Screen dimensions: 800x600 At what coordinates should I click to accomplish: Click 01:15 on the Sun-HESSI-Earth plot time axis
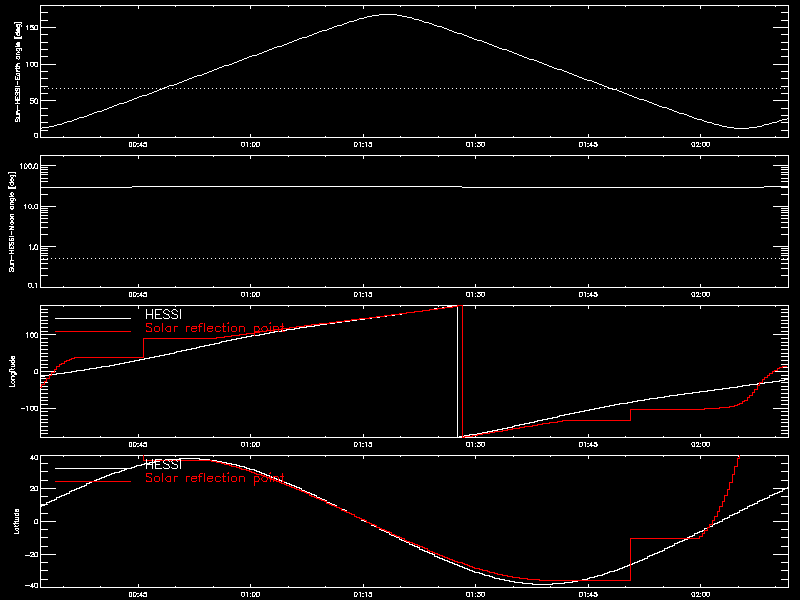(x=363, y=145)
